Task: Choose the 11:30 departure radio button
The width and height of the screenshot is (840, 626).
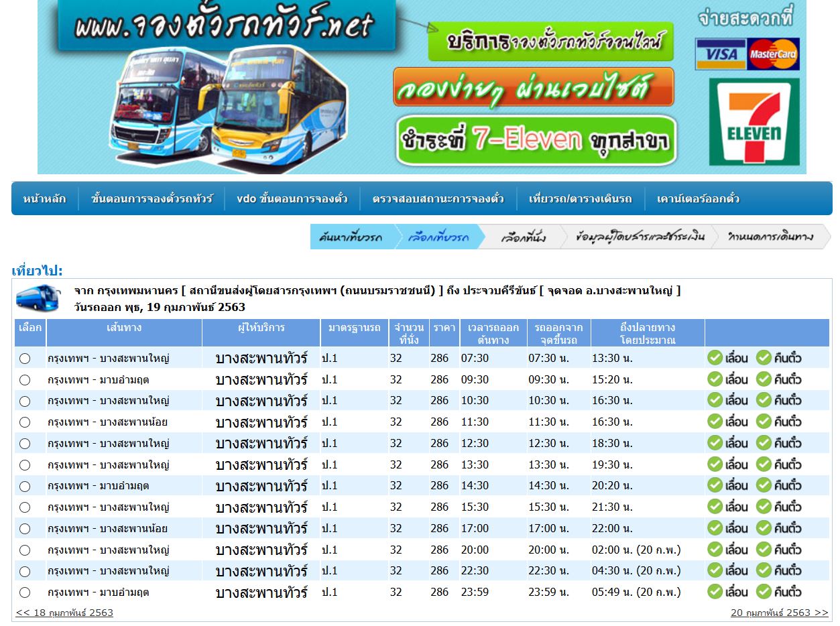Action: pos(25,422)
